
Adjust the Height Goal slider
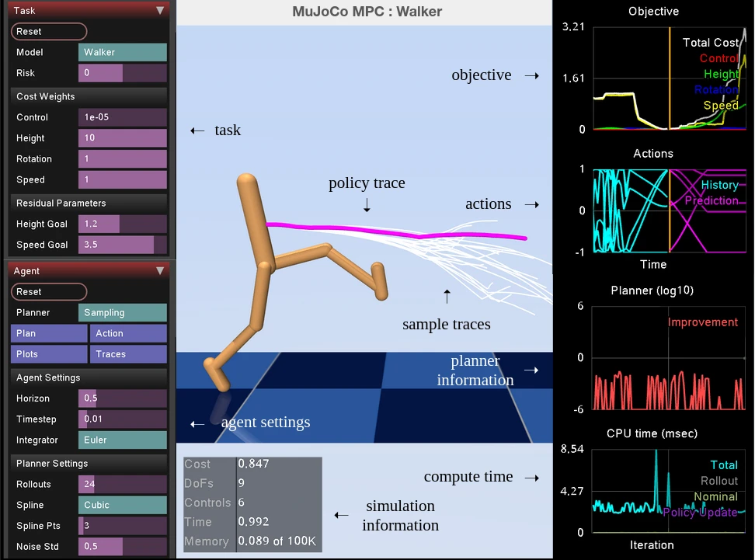coord(123,224)
